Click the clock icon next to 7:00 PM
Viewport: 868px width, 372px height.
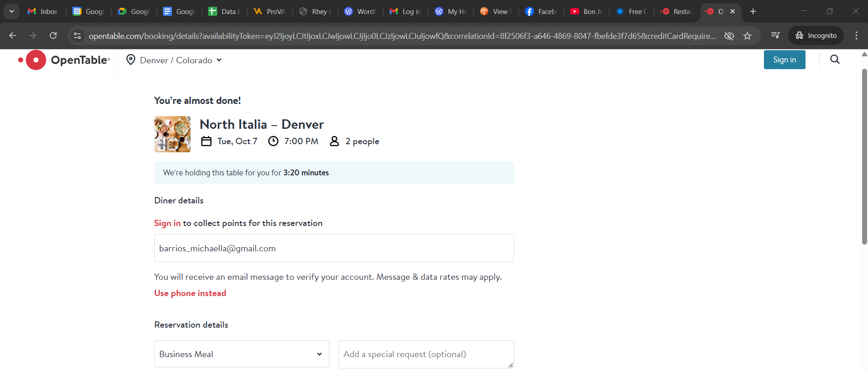click(x=273, y=141)
